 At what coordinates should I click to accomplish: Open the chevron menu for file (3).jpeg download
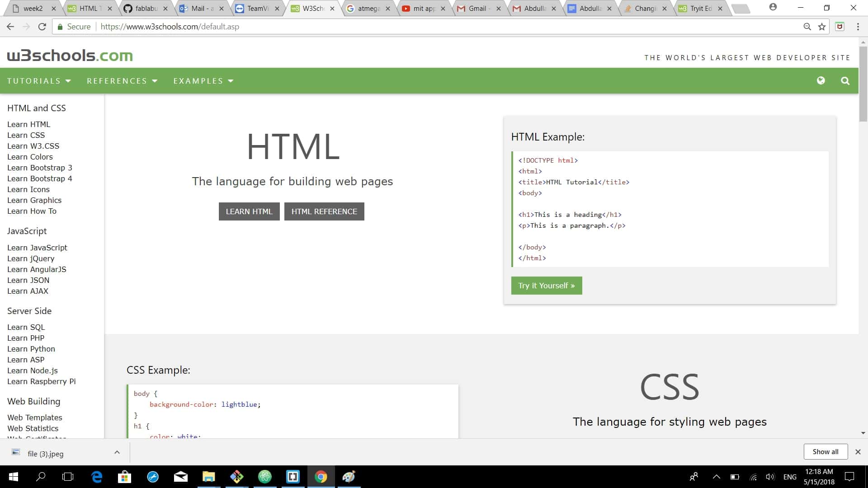pyautogui.click(x=117, y=452)
